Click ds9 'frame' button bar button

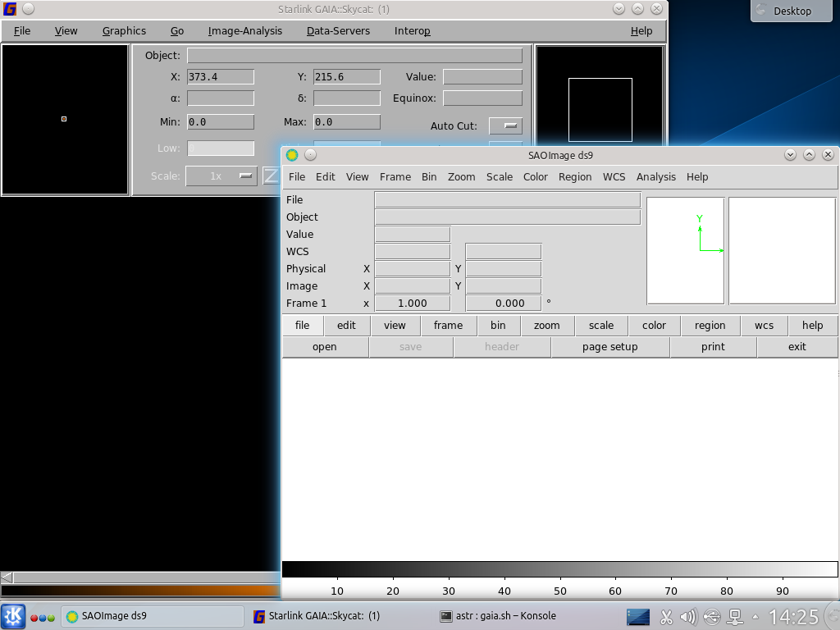448,325
